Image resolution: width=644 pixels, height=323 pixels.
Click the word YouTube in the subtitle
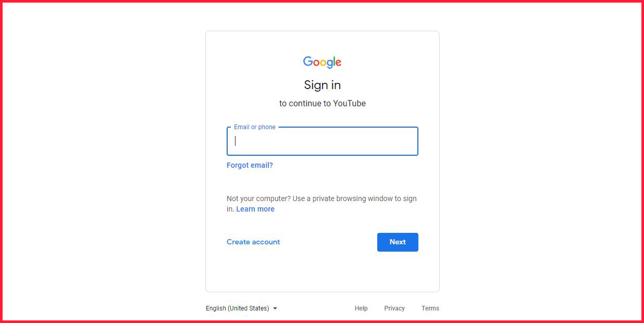coord(350,103)
